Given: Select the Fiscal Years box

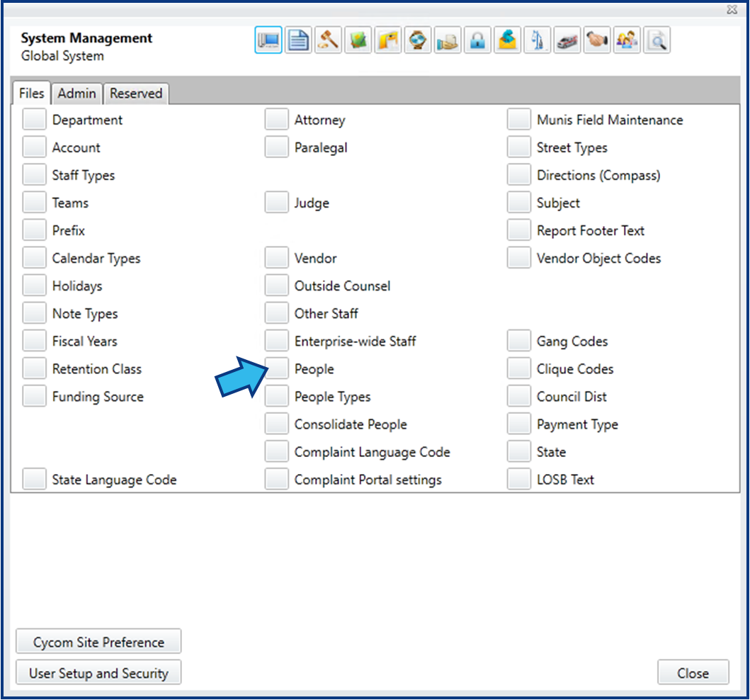Looking at the screenshot, I should (x=35, y=341).
